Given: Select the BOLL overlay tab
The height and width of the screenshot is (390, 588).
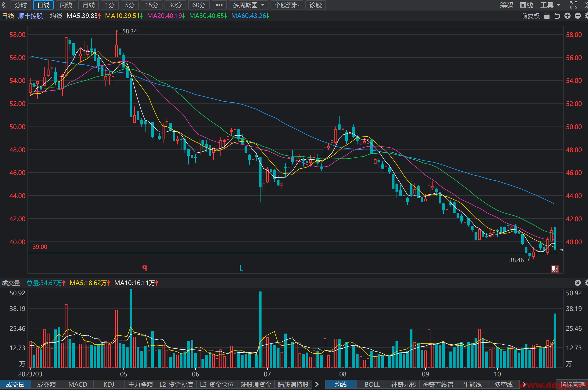Looking at the screenshot, I should coord(372,384).
